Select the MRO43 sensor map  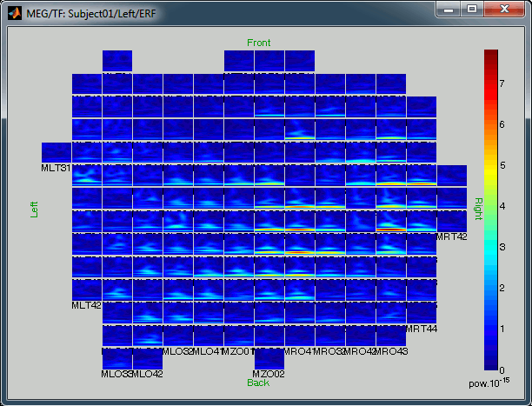pyautogui.click(x=390, y=336)
